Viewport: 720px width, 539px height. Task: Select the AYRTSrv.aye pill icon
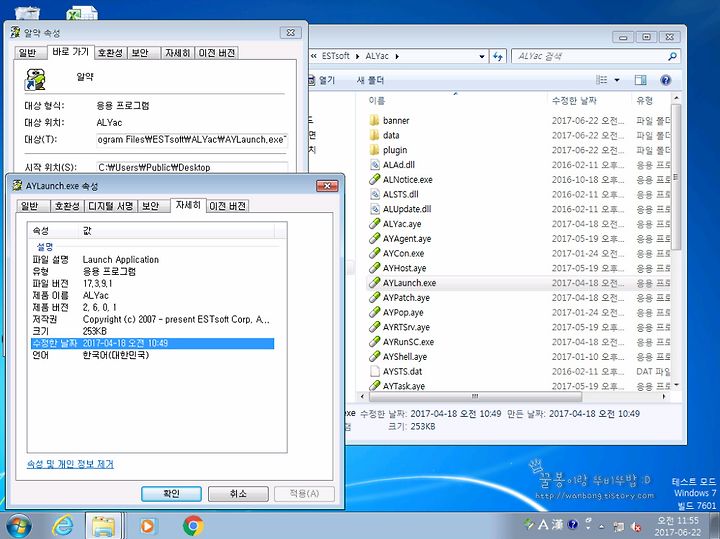(375, 327)
